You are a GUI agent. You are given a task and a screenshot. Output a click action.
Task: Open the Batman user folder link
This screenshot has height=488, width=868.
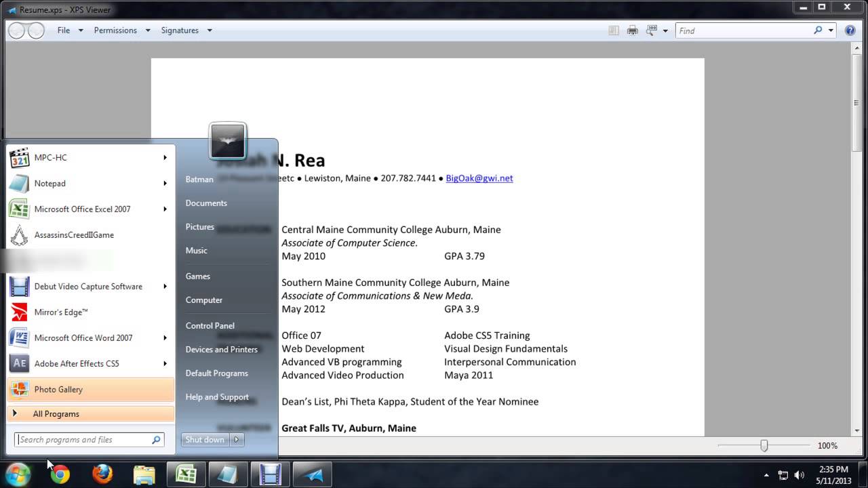pos(199,179)
